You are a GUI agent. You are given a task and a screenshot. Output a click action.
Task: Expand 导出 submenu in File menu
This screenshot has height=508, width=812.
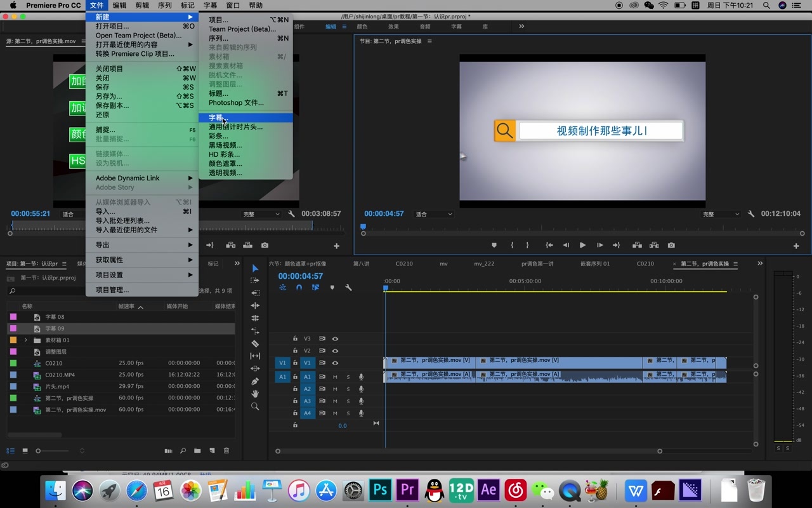click(142, 245)
